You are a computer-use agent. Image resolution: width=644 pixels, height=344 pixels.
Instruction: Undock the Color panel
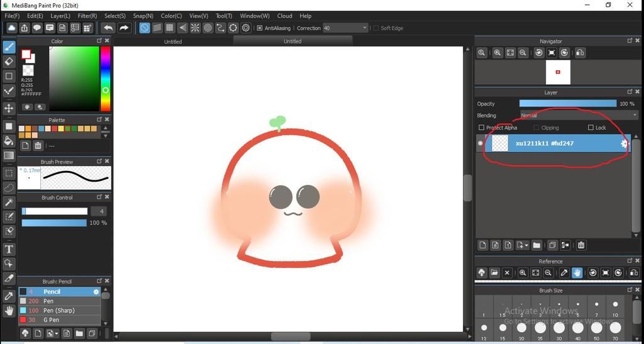[99, 41]
